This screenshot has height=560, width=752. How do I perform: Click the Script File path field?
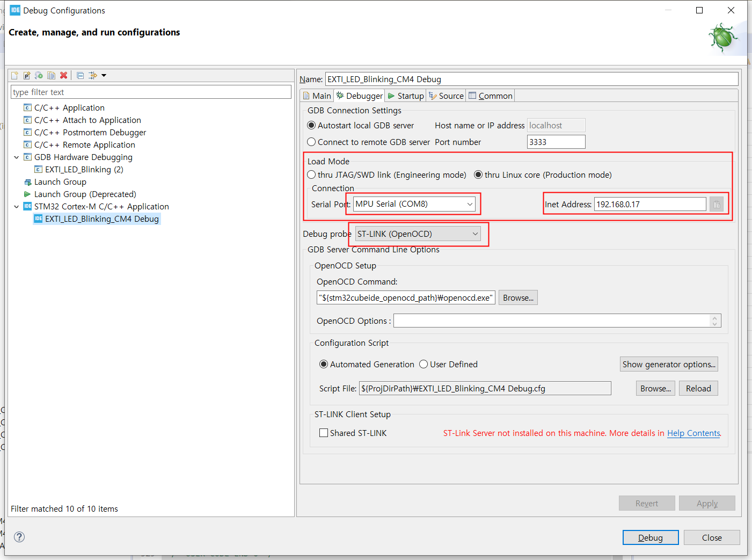point(485,388)
